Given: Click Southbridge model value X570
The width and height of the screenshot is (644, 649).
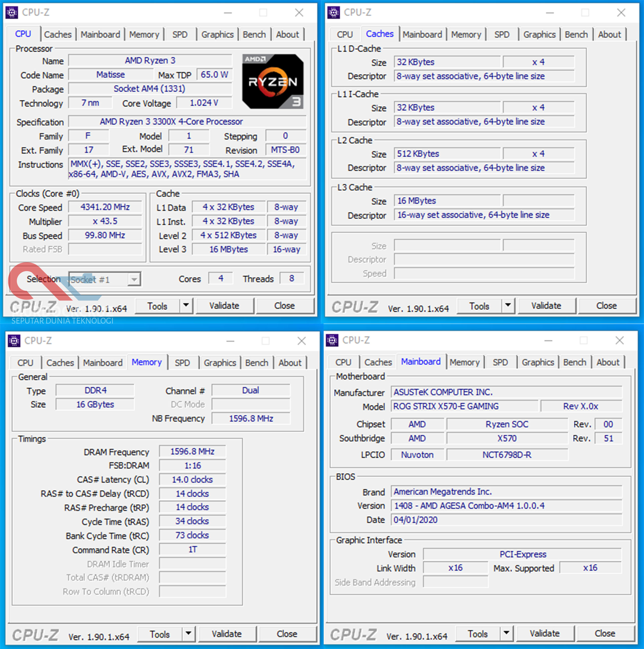Looking at the screenshot, I should (507, 439).
